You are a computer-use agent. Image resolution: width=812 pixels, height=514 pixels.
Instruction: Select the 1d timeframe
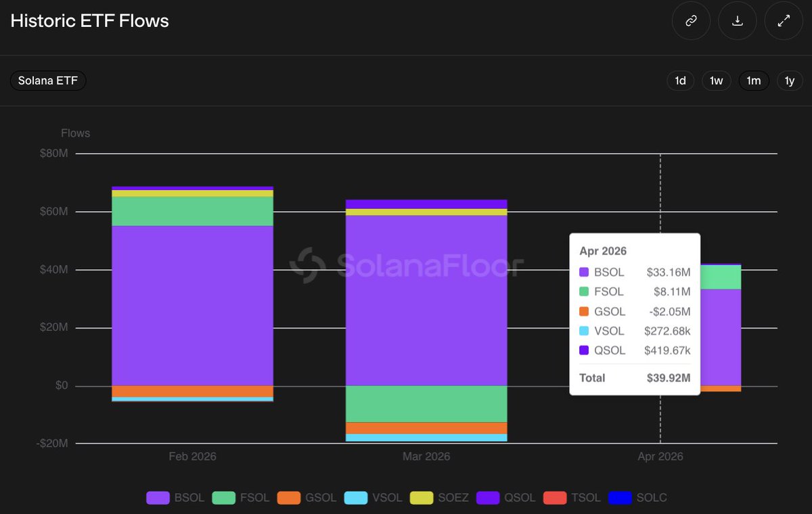681,80
